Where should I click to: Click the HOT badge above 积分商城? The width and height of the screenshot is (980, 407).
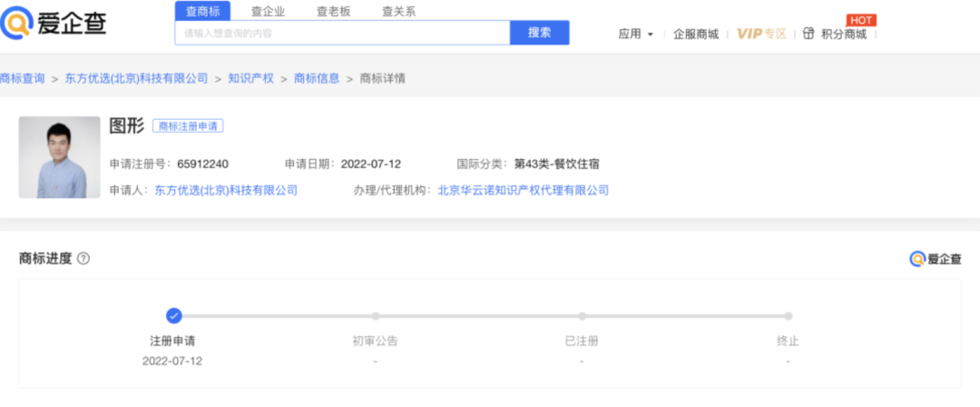861,20
